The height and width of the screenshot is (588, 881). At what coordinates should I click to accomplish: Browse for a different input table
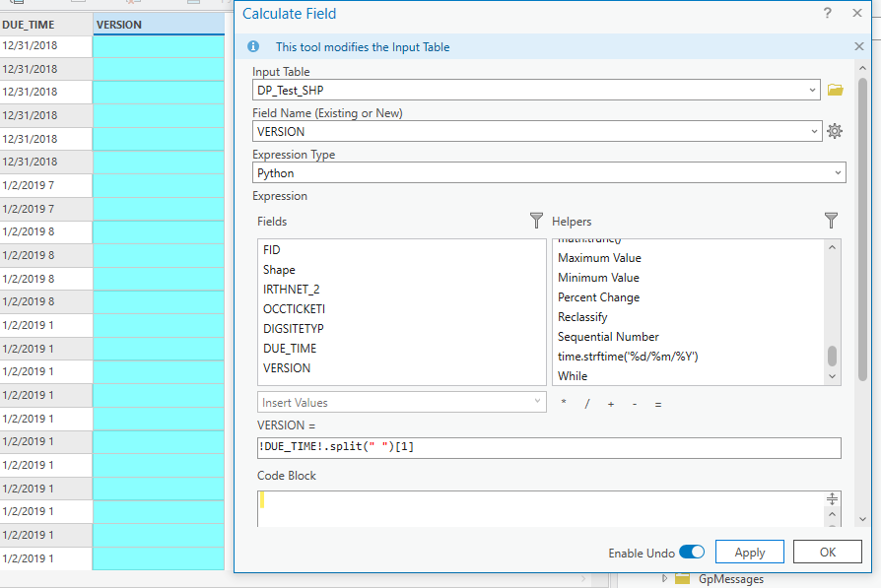834,89
